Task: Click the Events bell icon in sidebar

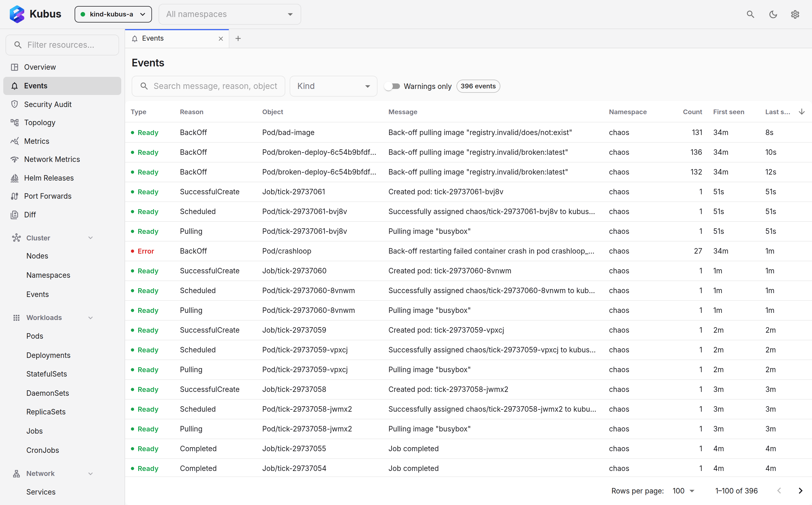Action: [14, 86]
